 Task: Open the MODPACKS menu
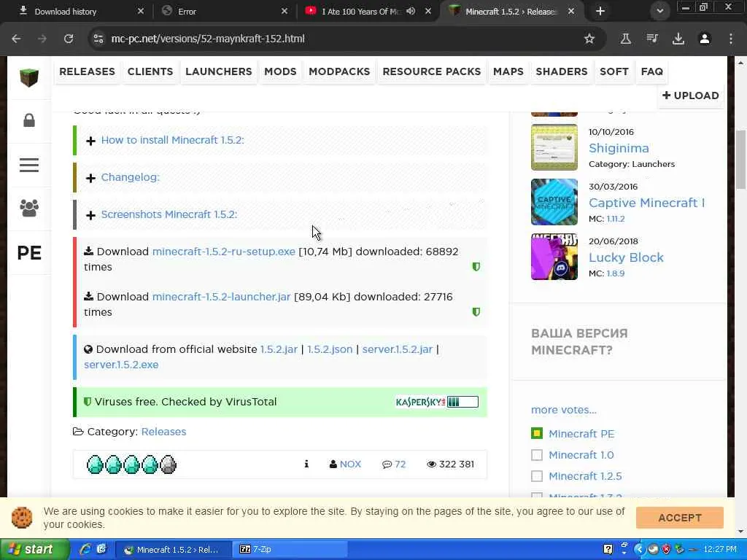(x=339, y=71)
